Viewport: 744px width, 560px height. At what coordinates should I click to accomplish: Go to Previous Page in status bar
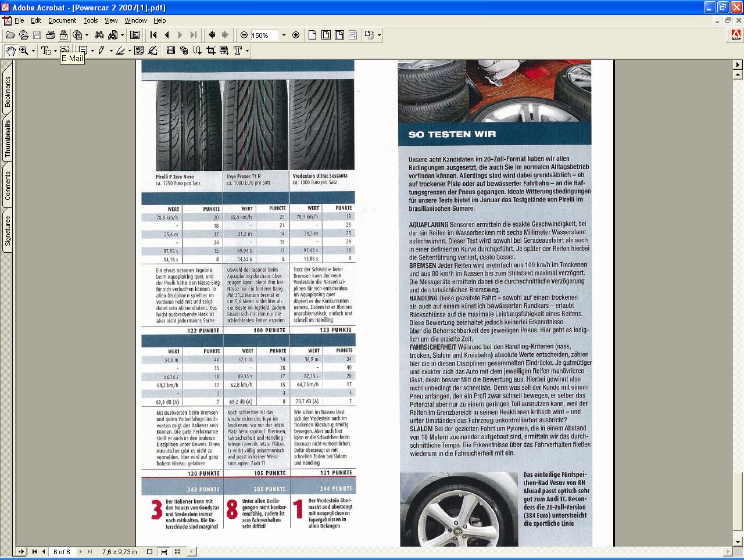[x=43, y=552]
